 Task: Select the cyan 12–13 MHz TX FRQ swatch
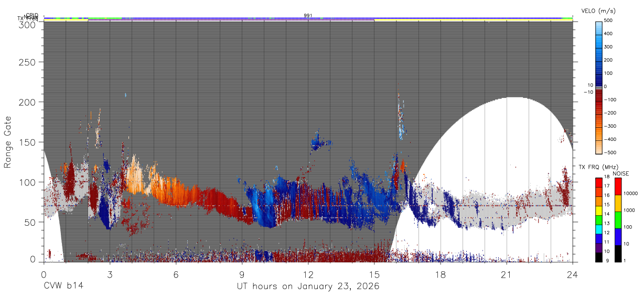598,229
